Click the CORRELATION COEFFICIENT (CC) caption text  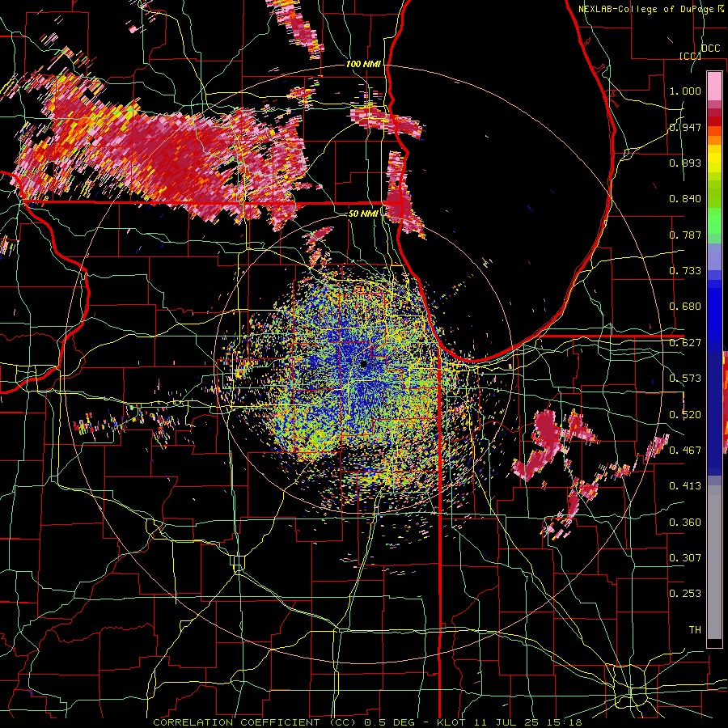pos(255,722)
